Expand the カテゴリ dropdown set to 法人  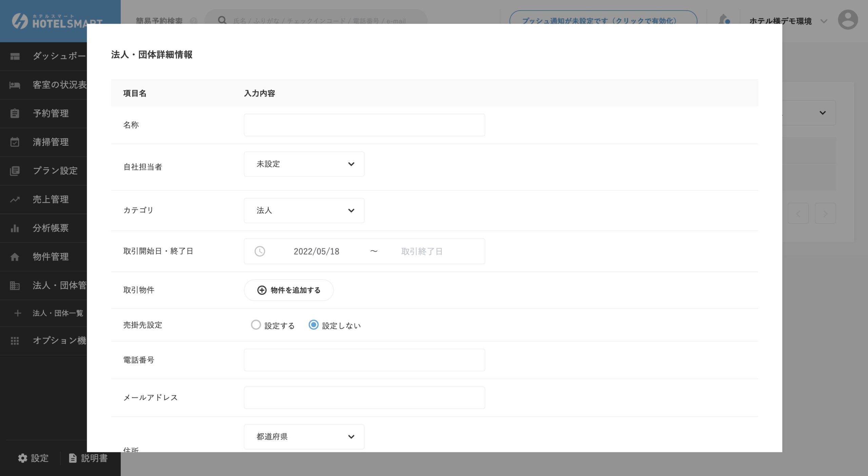[303, 210]
